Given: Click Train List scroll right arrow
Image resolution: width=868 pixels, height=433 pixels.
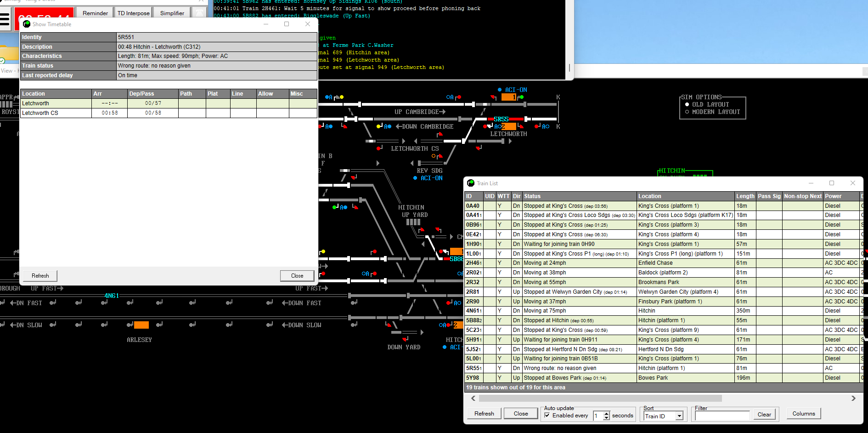Looking at the screenshot, I should [x=854, y=398].
